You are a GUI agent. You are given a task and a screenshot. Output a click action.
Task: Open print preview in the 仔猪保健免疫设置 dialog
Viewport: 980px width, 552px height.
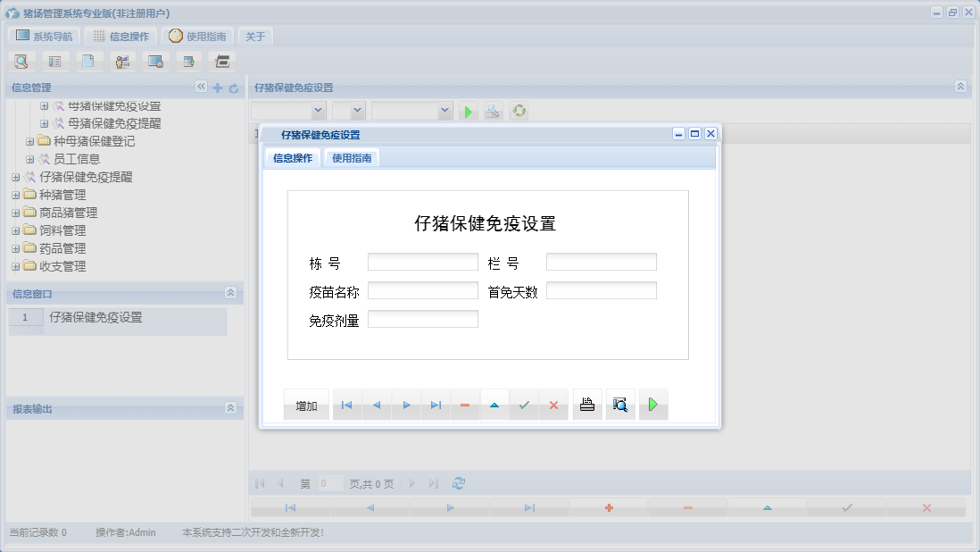pos(619,404)
